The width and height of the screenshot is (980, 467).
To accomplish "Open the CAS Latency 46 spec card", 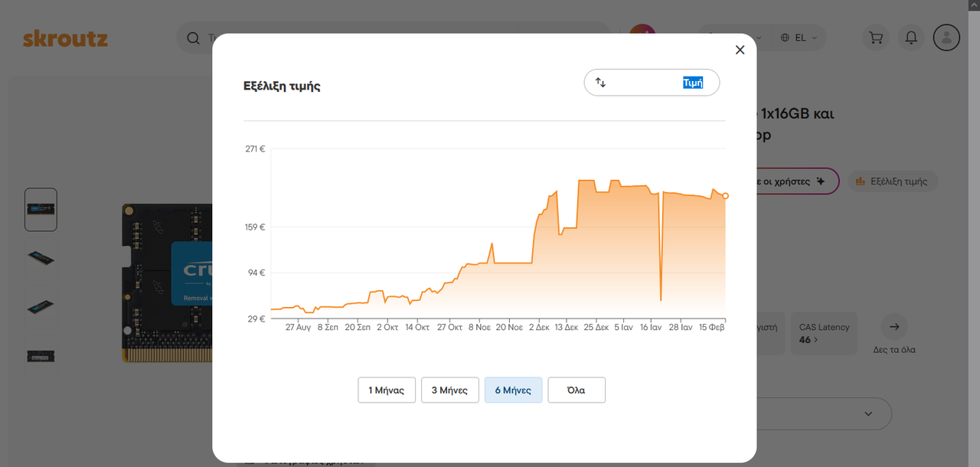I will click(x=824, y=333).
